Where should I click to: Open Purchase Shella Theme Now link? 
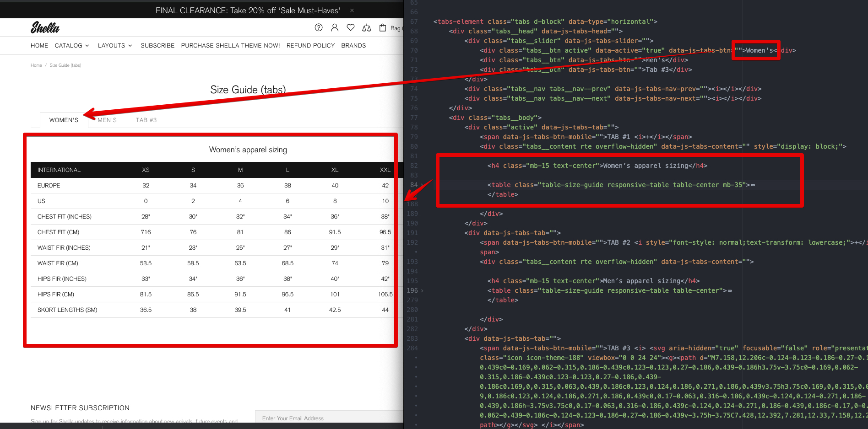(230, 45)
